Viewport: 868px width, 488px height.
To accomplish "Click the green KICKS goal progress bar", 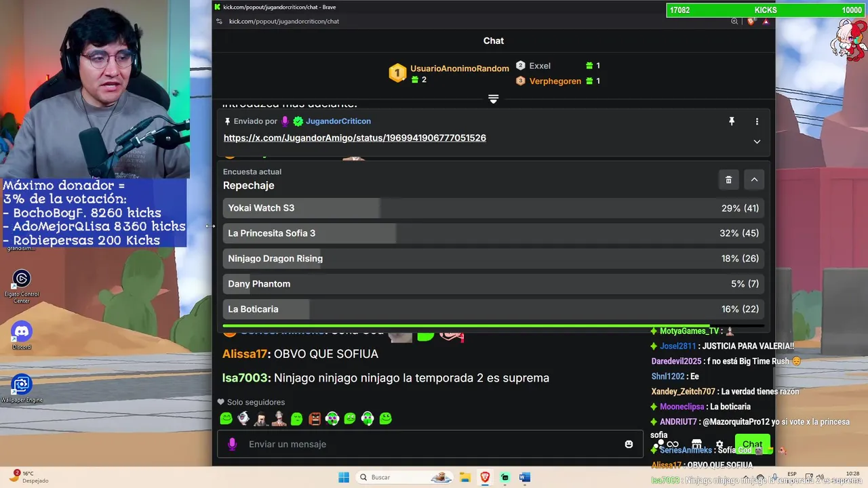I will (766, 10).
